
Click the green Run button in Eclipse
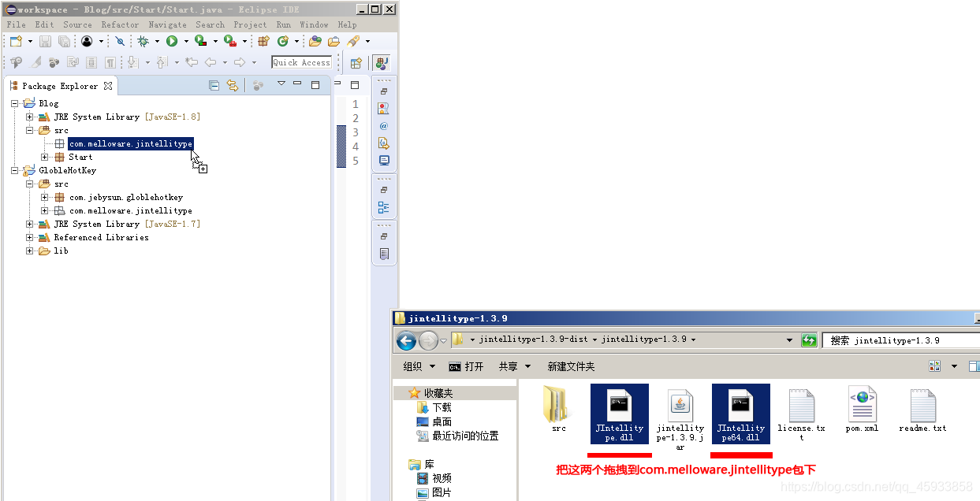172,41
